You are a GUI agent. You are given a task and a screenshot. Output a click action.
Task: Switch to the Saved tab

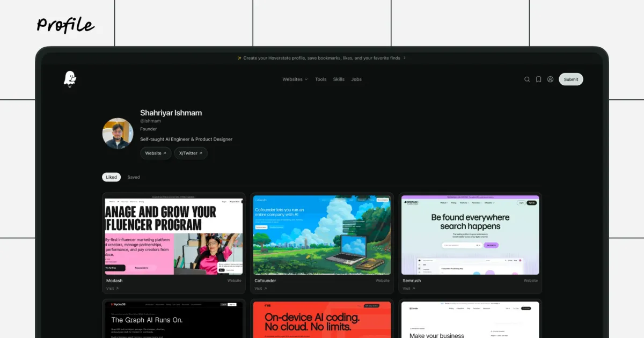click(x=134, y=177)
